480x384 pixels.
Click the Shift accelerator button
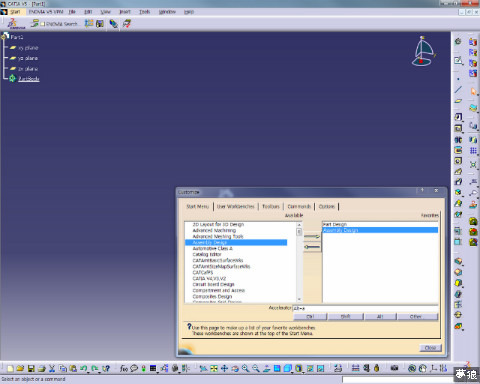point(345,316)
